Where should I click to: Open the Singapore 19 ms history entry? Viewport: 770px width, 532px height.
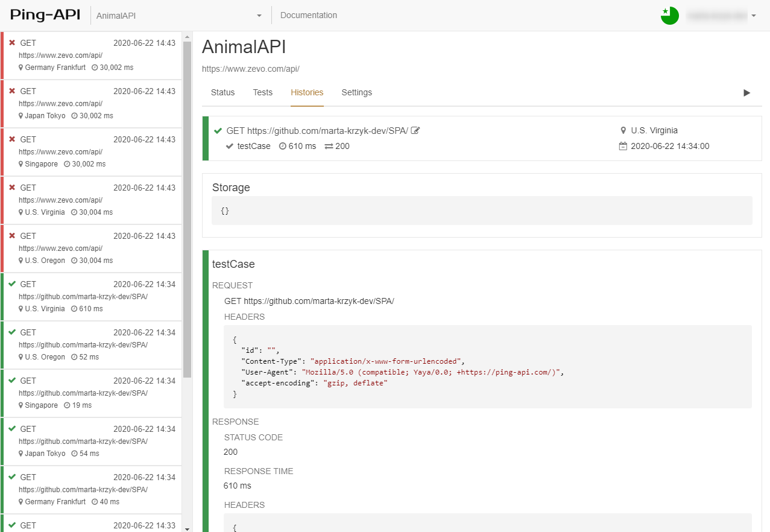tap(92, 393)
